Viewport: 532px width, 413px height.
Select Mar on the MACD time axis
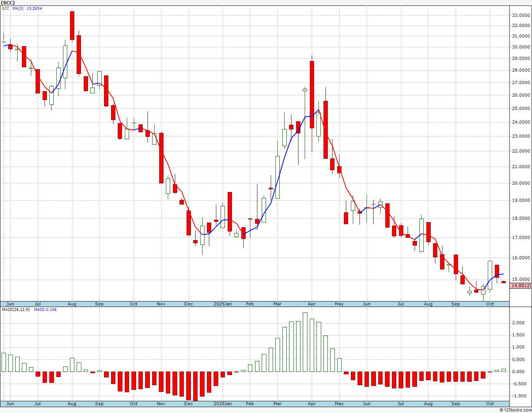click(x=277, y=404)
